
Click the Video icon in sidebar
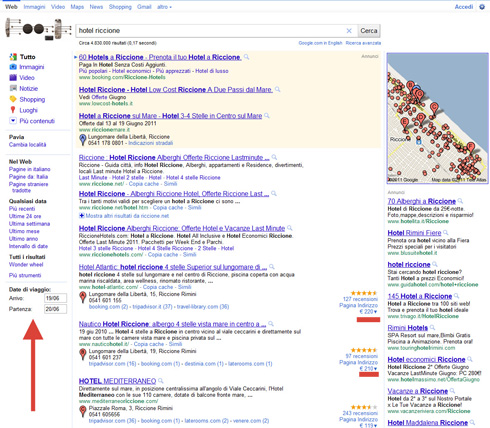[13, 78]
